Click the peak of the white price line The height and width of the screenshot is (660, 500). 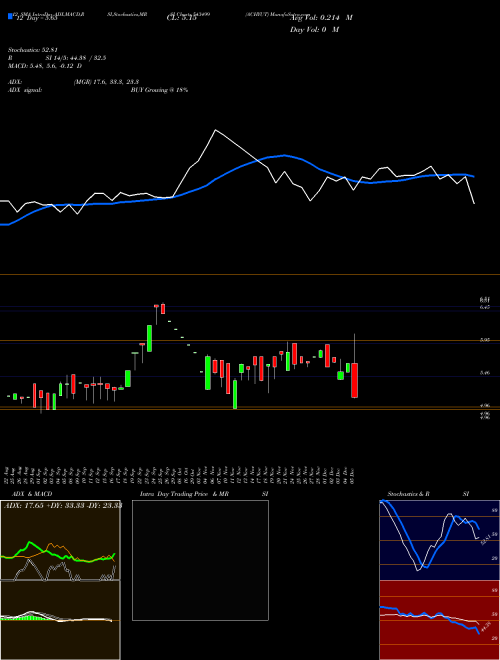tap(215, 130)
